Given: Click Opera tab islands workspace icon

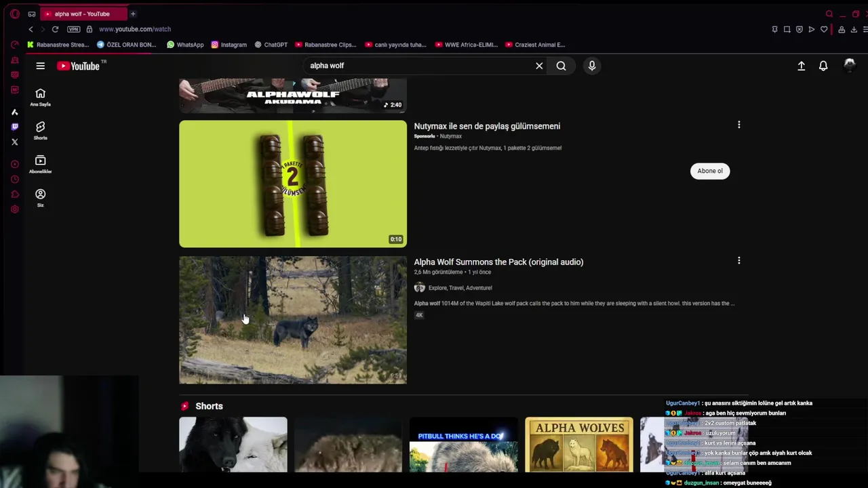Looking at the screenshot, I should point(32,14).
